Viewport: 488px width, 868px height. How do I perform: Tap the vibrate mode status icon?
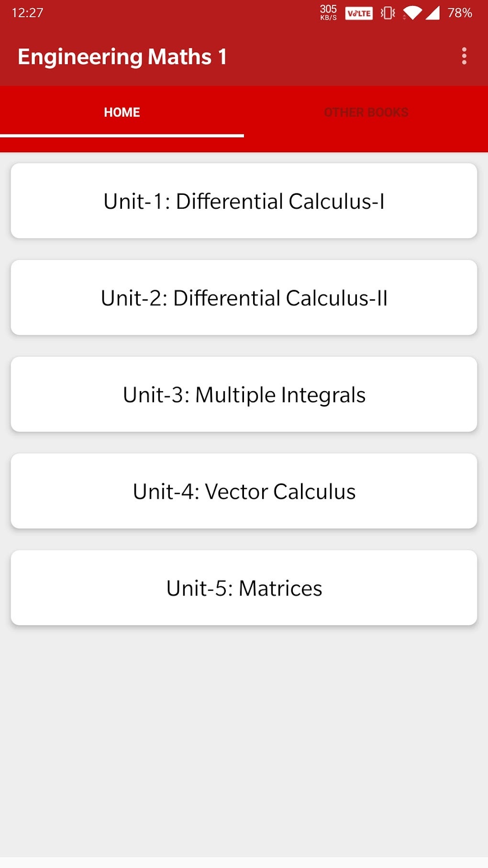tap(388, 13)
